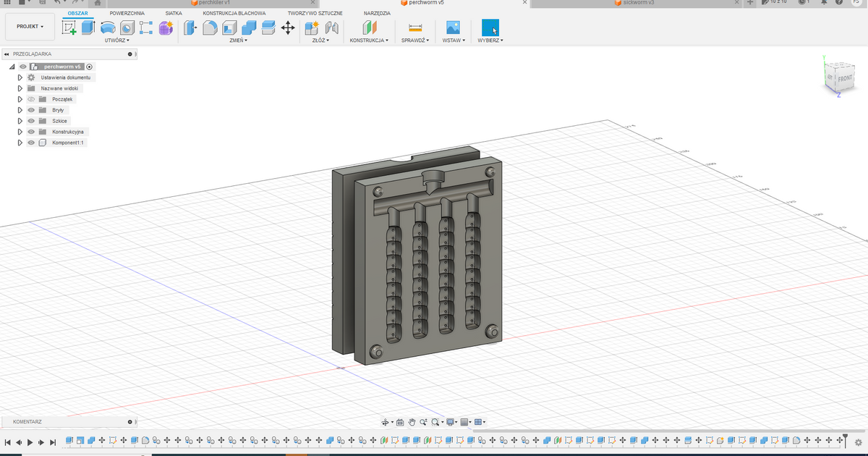The width and height of the screenshot is (868, 456).
Task: Expand the Szkice folder tree node
Action: point(20,121)
